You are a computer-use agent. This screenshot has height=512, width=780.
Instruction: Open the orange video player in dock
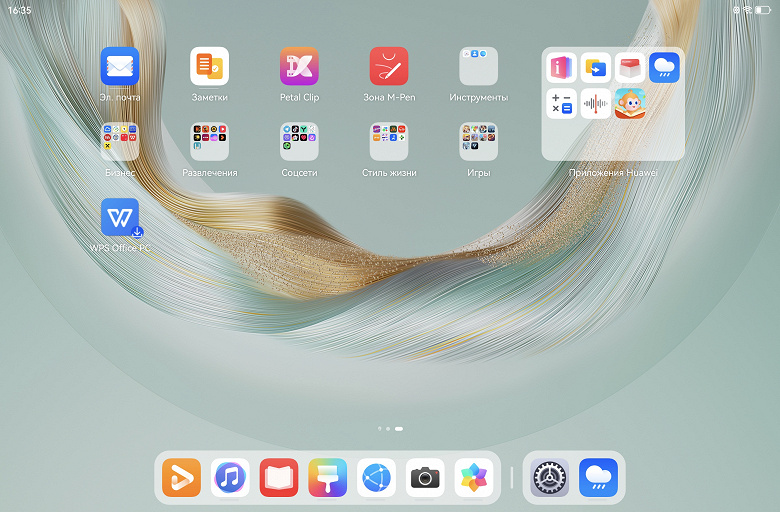pos(182,478)
